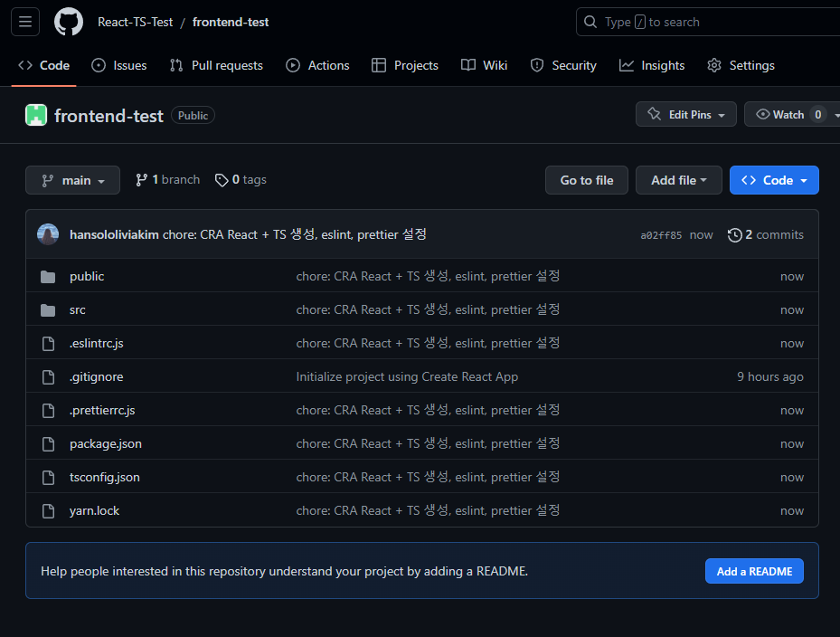Click the frontend-test repository avatar icon
This screenshot has width=840, height=637.
pos(36,115)
